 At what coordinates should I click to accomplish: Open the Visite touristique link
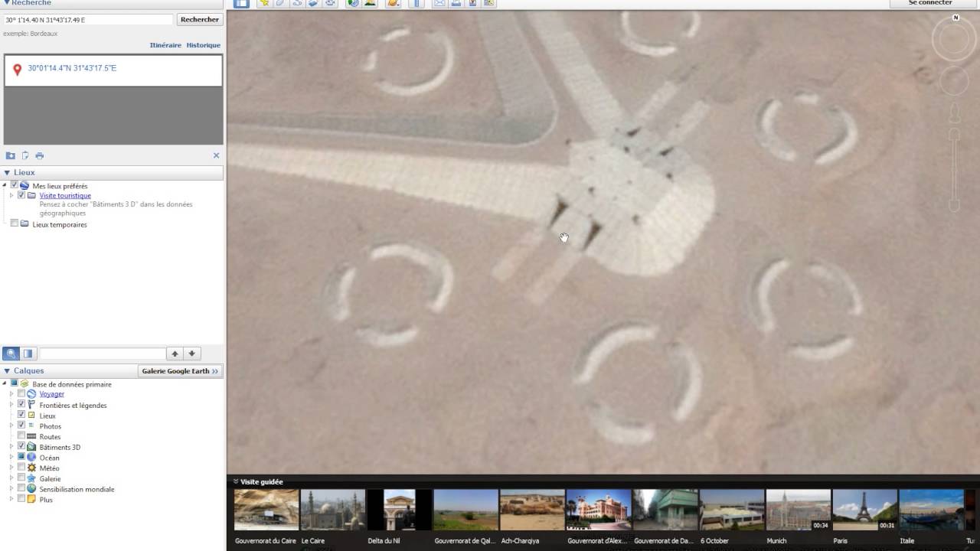(x=65, y=196)
